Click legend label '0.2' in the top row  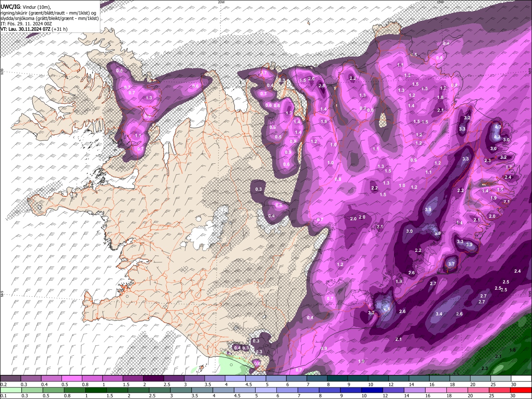3,384
